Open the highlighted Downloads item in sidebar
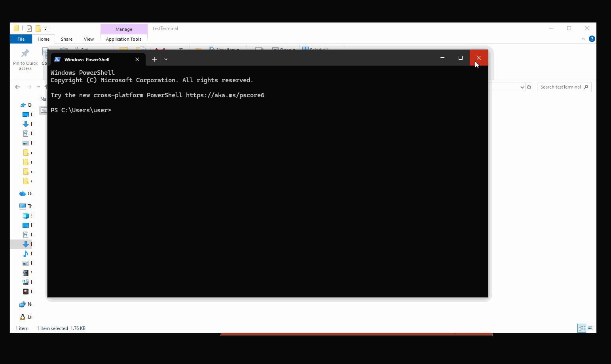The height and width of the screenshot is (364, 611). (22, 244)
